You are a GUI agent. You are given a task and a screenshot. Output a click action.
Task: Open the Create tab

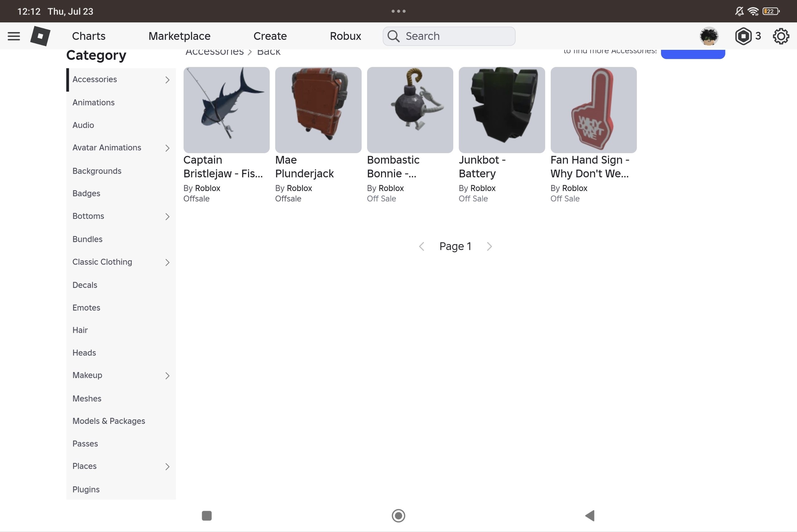[x=270, y=36]
